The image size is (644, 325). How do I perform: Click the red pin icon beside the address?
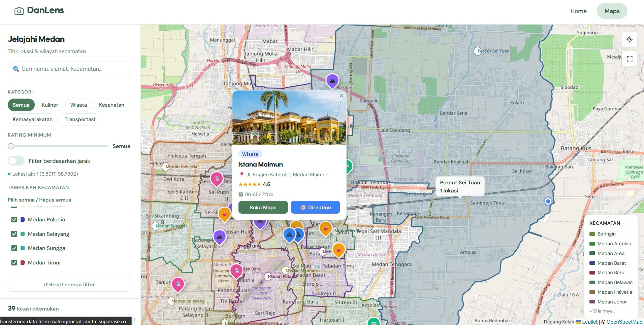pyautogui.click(x=241, y=175)
